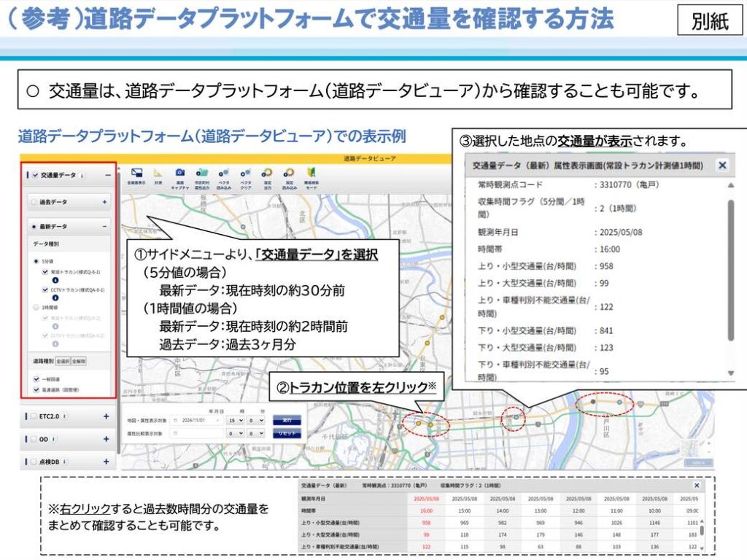Expand the 点検DB section

coord(106,462)
